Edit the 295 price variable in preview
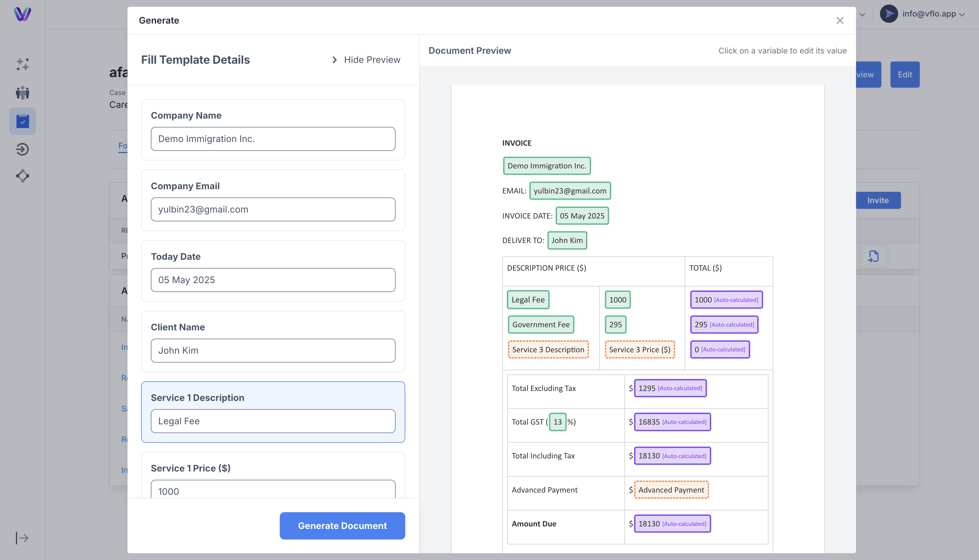The width and height of the screenshot is (979, 560). pos(616,325)
